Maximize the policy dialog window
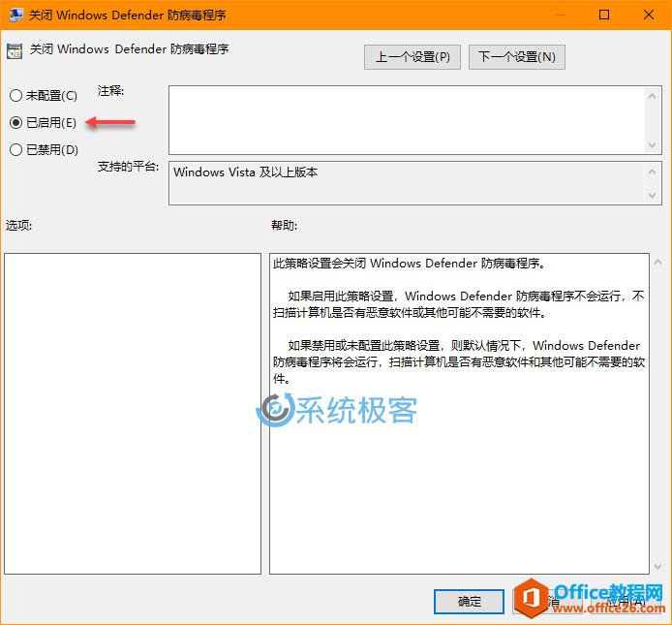The width and height of the screenshot is (672, 625). coord(604,15)
